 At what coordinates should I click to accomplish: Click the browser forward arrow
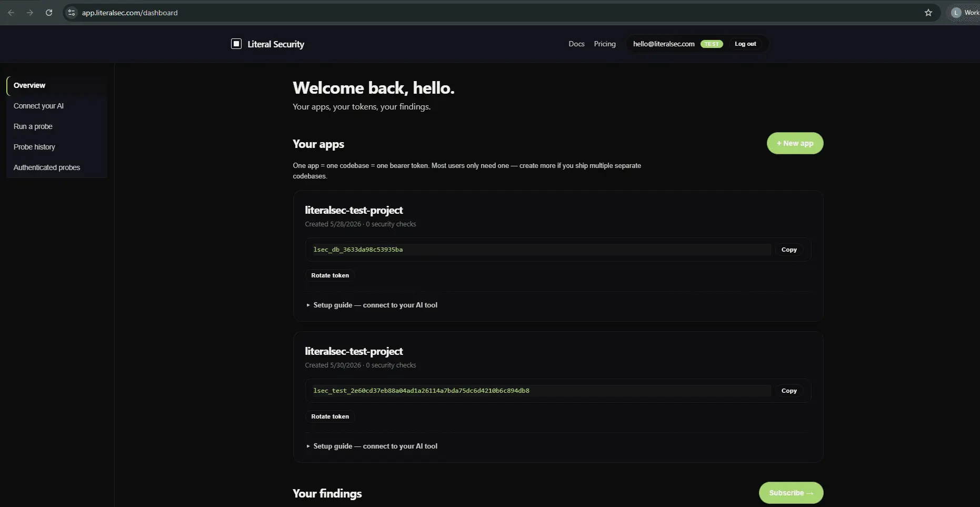coord(30,13)
